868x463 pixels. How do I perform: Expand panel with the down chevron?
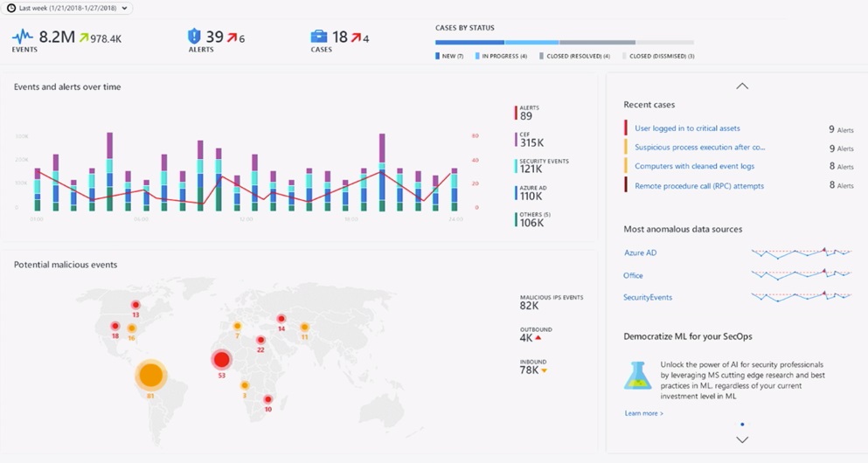pos(742,439)
